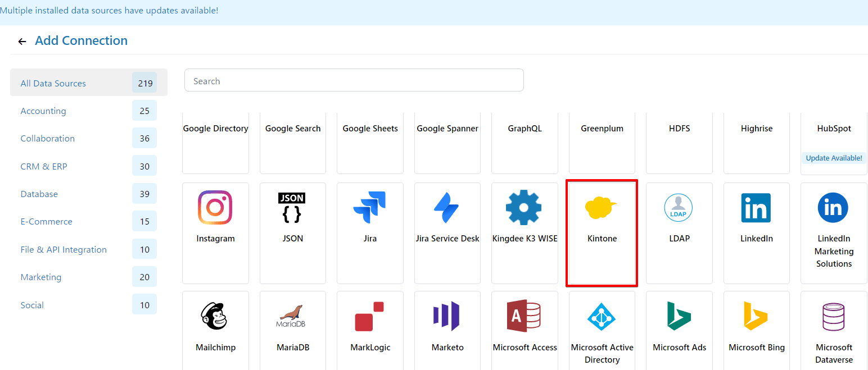Select the Highrise card
868x370 pixels.
[x=757, y=143]
